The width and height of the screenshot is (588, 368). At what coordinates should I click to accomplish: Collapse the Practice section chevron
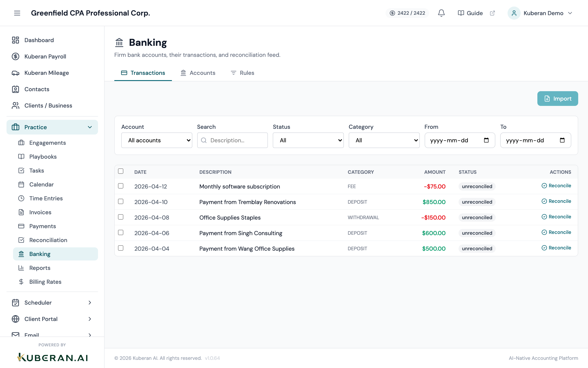(x=90, y=127)
